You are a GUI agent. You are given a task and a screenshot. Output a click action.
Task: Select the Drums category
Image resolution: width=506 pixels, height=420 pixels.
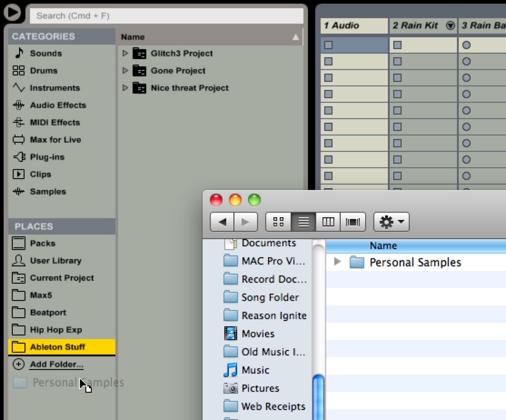pos(62,71)
